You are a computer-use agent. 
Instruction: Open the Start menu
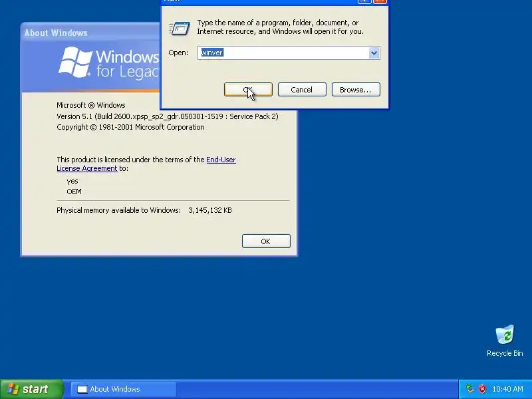(x=31, y=389)
